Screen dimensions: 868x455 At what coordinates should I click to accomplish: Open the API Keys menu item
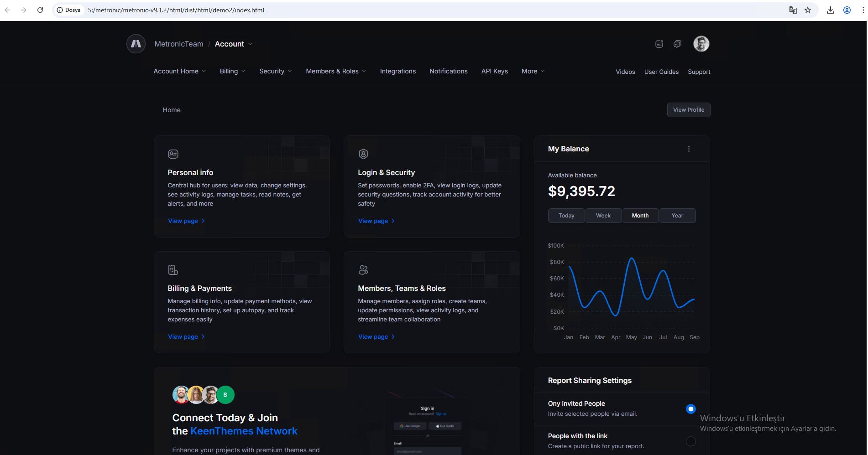[x=494, y=71]
